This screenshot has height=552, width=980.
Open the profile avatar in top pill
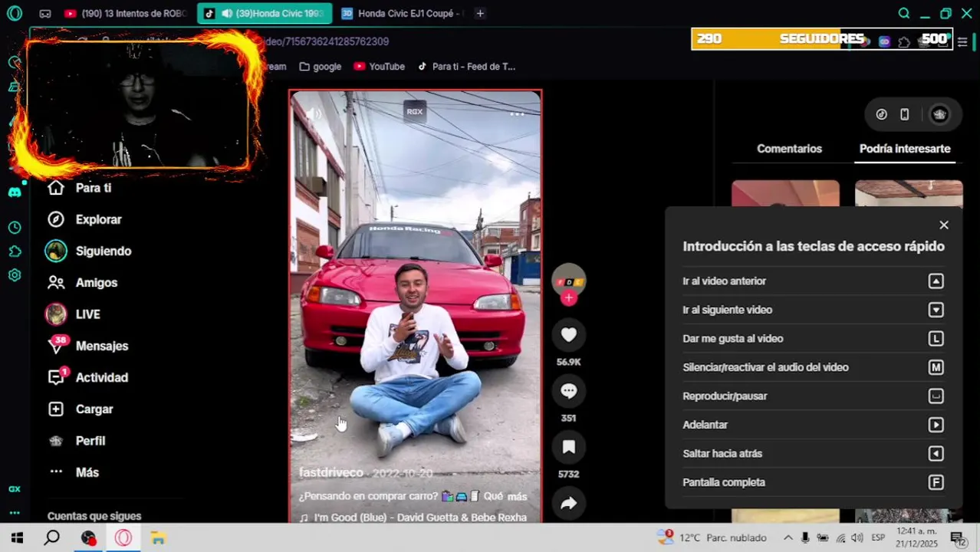point(939,114)
